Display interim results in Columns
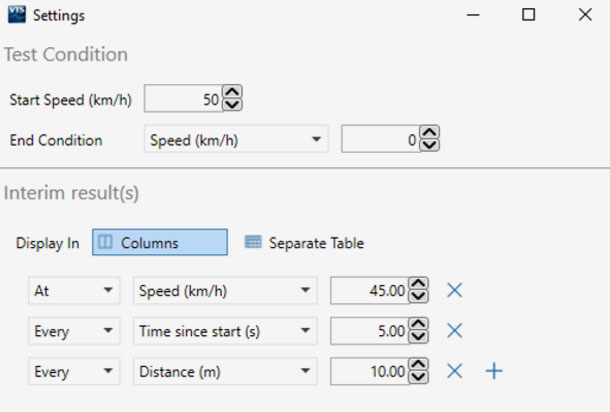This screenshot has width=610, height=412. 160,243
